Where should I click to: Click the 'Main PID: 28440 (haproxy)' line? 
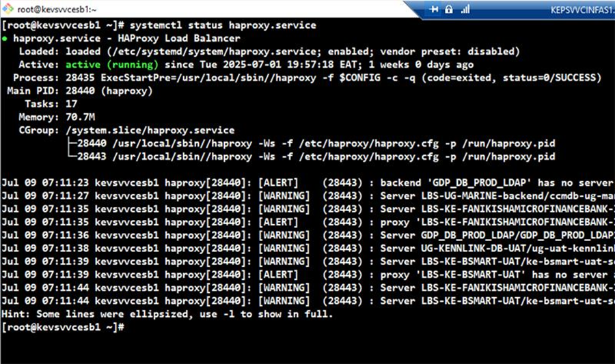(80, 91)
